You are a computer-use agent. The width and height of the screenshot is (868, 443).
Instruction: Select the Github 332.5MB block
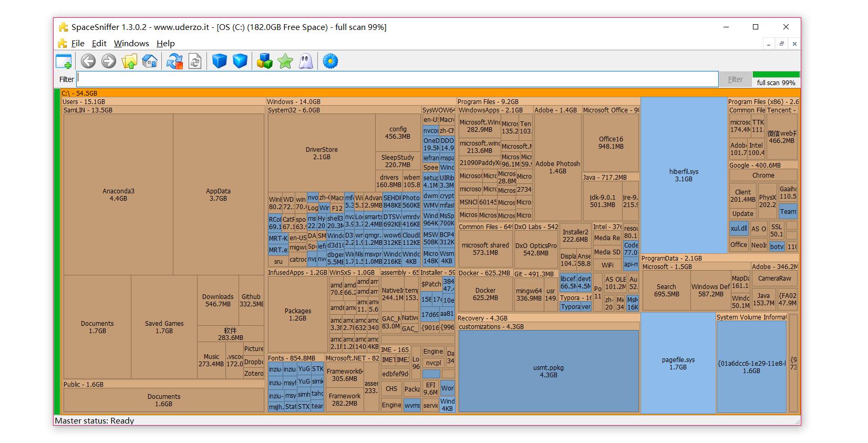click(251, 300)
